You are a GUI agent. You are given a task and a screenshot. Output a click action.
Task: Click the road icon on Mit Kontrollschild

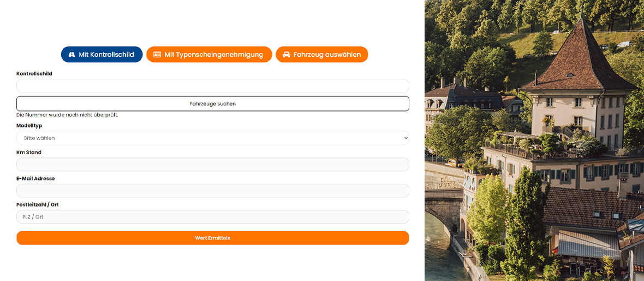(72, 55)
